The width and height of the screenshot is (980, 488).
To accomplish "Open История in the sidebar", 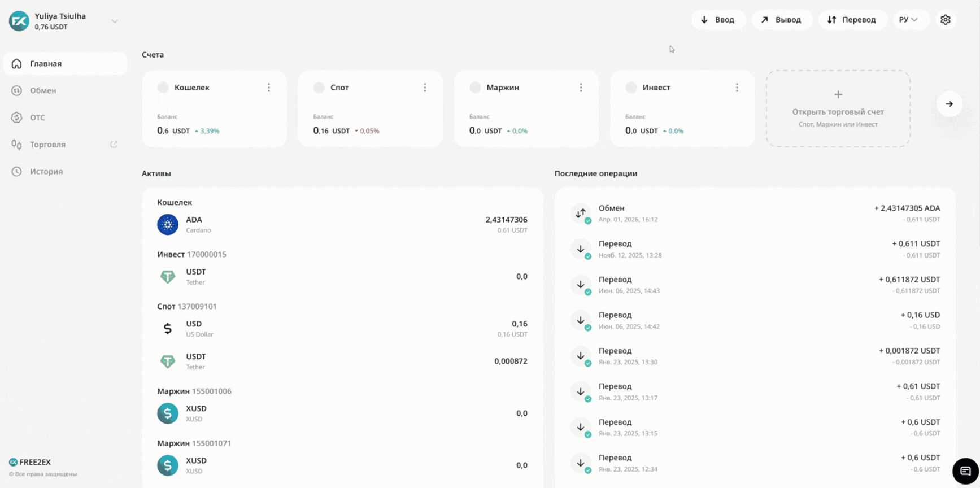I will (46, 172).
